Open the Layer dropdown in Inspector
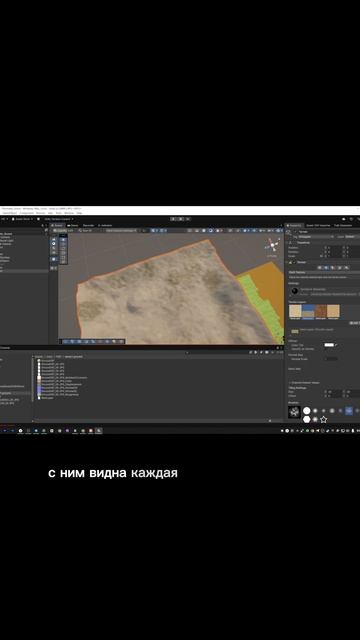Screen dimensions: 360x640 tap(352, 236)
